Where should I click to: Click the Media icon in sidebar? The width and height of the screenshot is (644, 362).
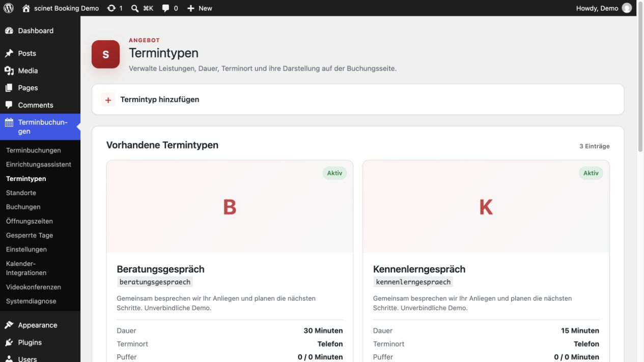coord(9,71)
